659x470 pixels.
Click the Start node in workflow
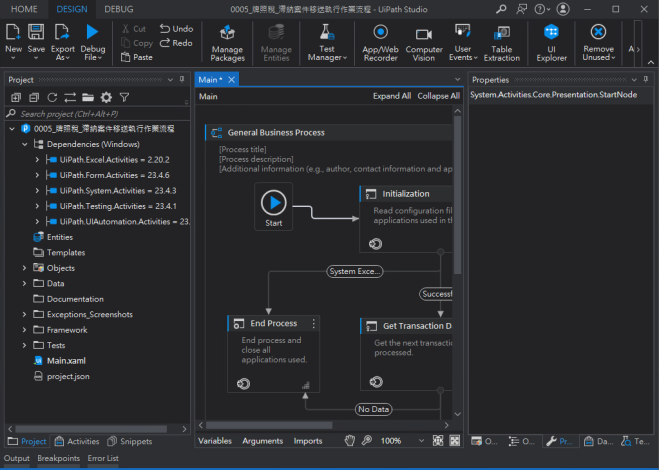[274, 207]
